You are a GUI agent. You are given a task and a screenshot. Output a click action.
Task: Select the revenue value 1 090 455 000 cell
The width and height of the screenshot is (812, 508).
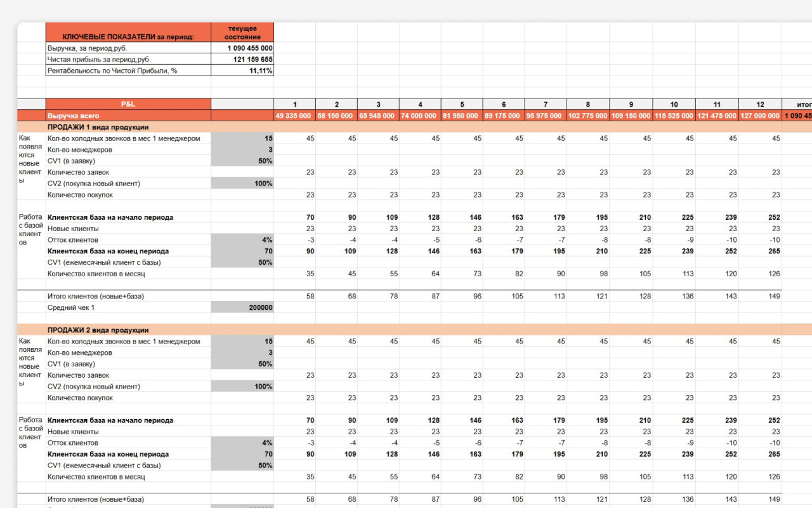242,48
